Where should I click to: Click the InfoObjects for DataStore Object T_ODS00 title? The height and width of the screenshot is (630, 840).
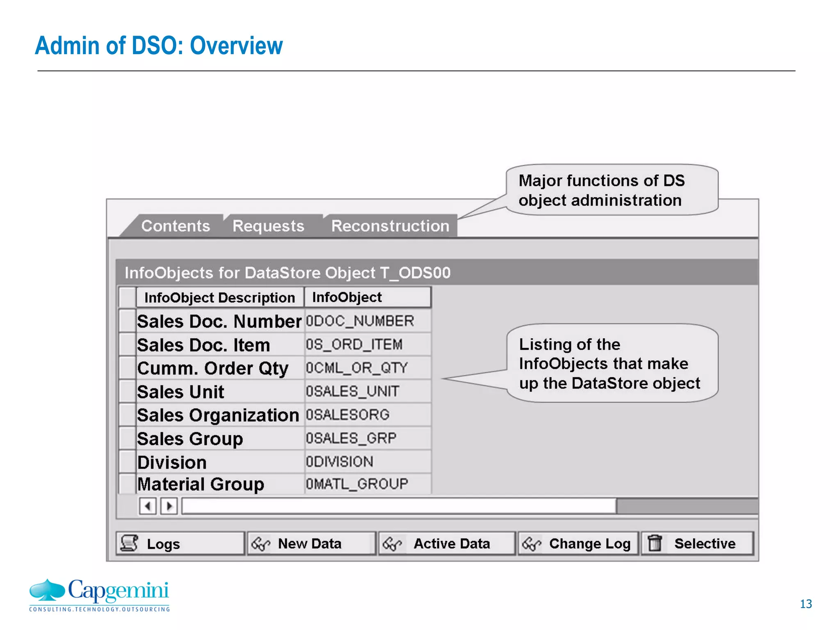pyautogui.click(x=288, y=273)
